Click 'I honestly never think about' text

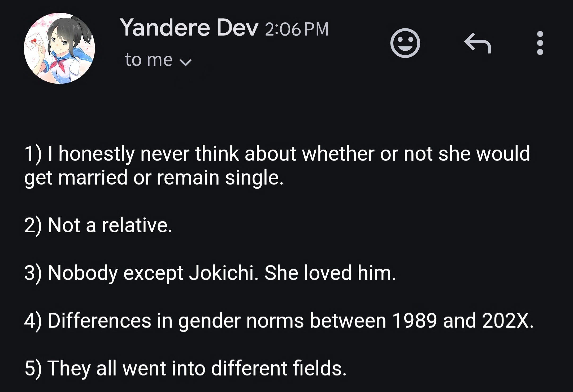coord(143,154)
